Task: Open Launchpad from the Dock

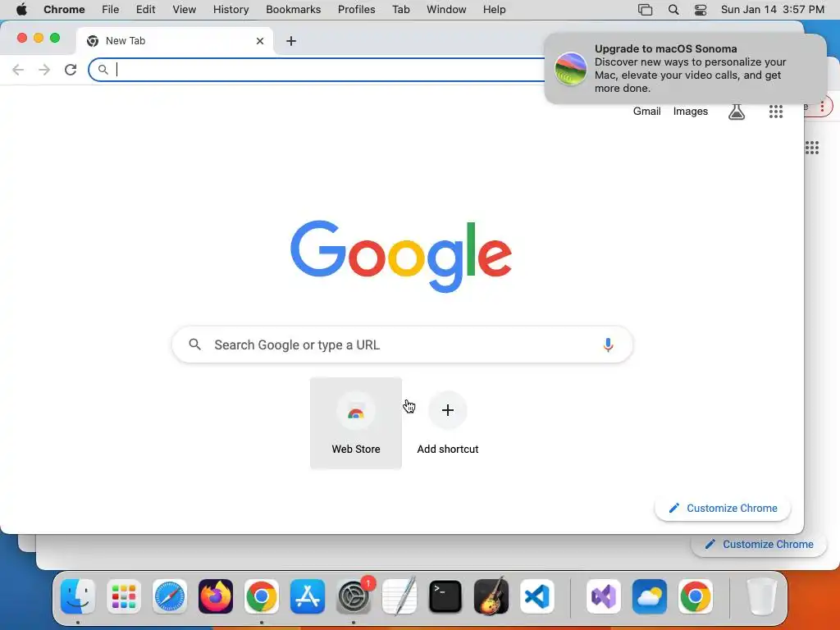Action: 124,596
